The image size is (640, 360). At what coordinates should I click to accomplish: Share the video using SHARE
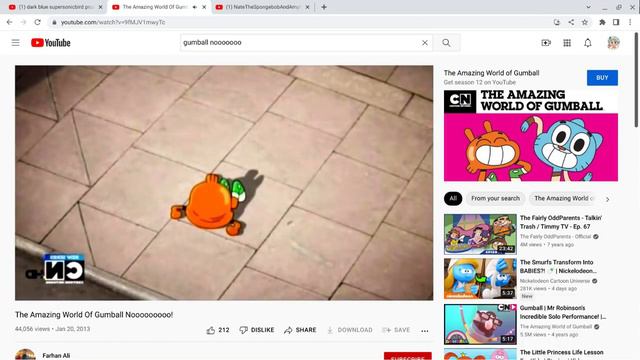click(300, 330)
